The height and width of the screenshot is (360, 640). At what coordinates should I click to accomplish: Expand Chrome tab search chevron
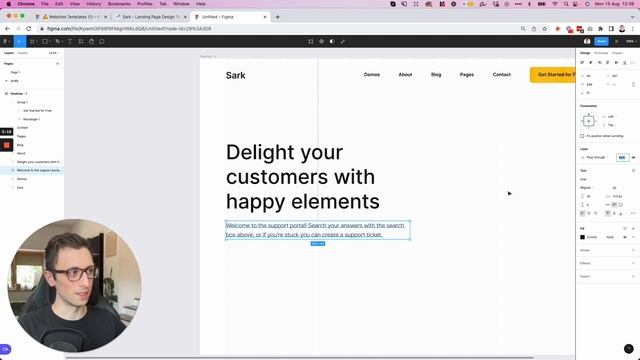[633, 17]
